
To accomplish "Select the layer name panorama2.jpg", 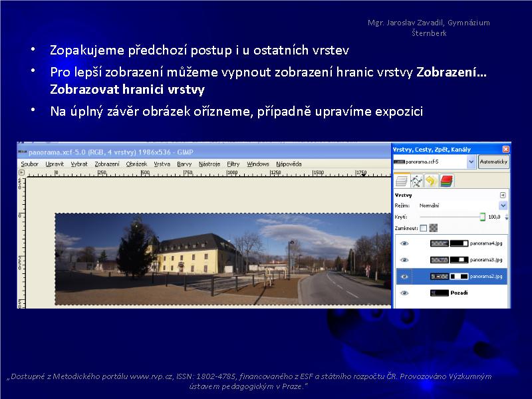I will (x=486, y=277).
